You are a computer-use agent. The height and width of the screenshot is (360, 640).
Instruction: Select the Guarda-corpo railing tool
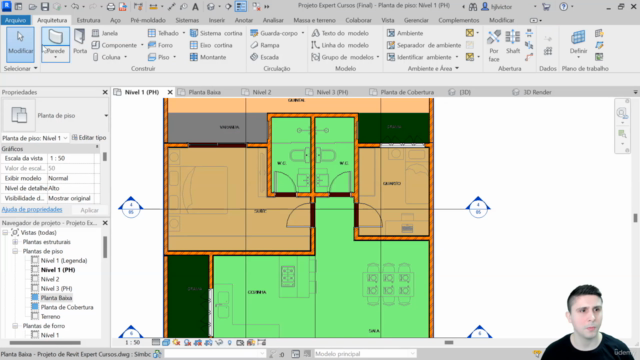click(274, 33)
